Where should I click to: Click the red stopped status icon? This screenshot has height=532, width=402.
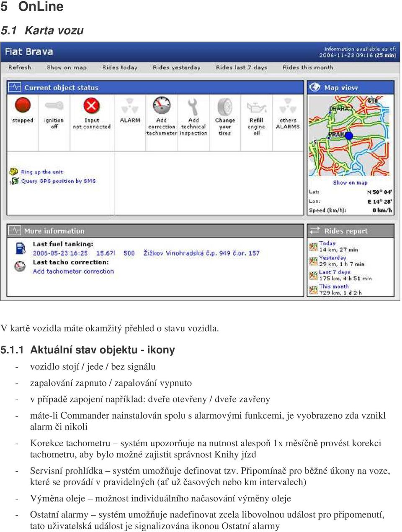pyautogui.click(x=23, y=105)
